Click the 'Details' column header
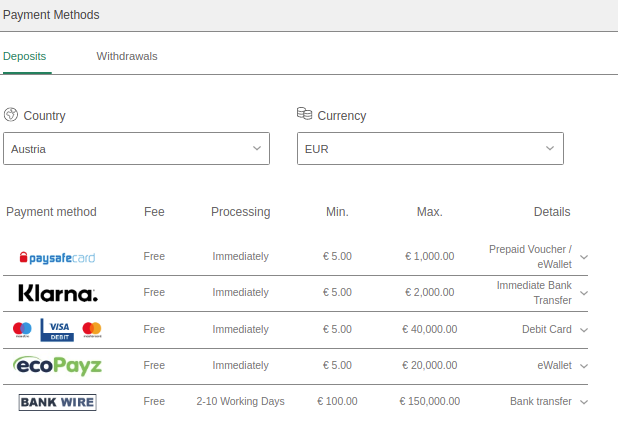 click(552, 212)
